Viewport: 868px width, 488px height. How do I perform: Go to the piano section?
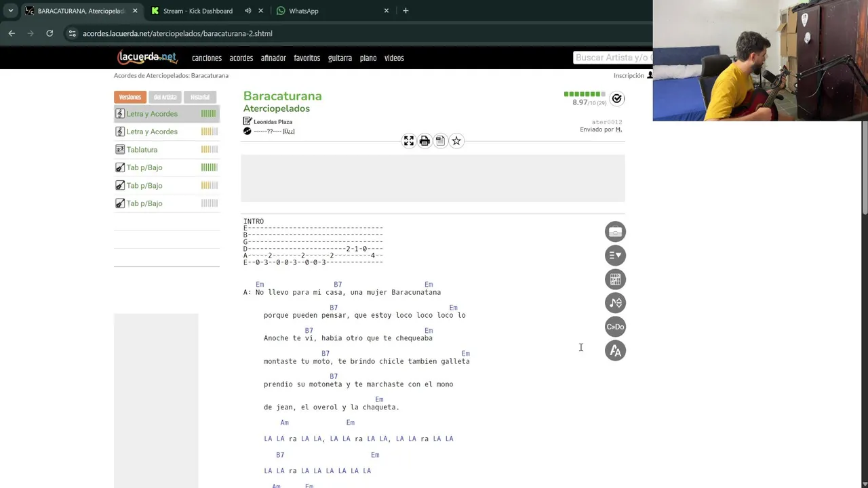(x=368, y=58)
